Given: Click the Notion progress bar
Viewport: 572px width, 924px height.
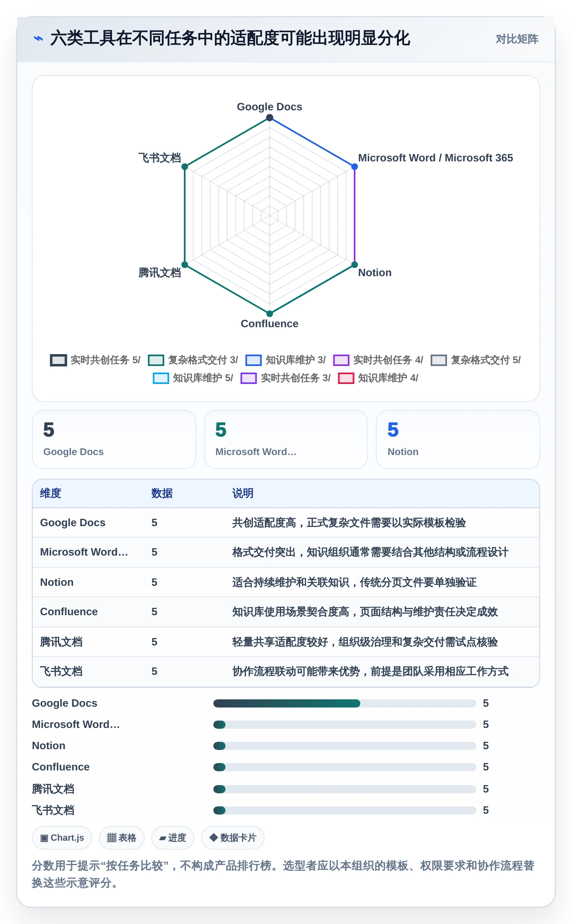Looking at the screenshot, I should pyautogui.click(x=345, y=745).
